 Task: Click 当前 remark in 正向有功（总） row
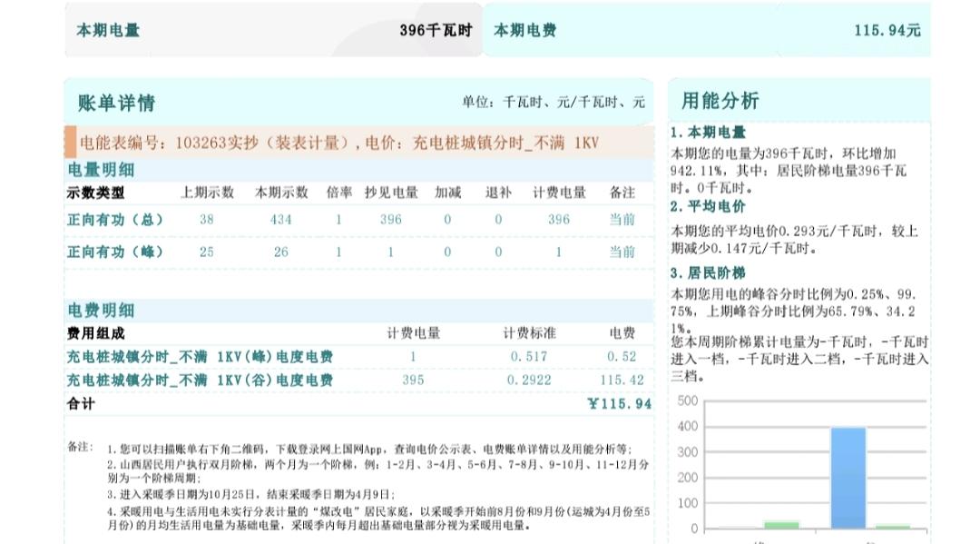click(x=622, y=220)
